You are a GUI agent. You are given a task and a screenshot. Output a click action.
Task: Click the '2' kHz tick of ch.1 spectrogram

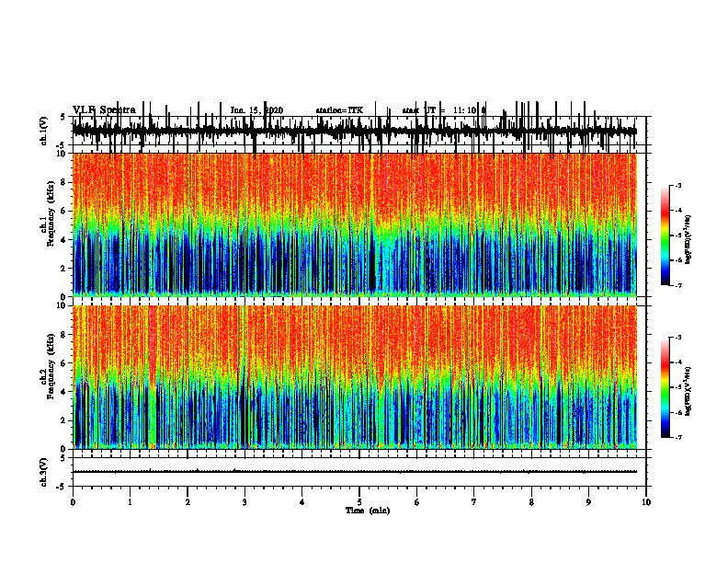(x=65, y=269)
